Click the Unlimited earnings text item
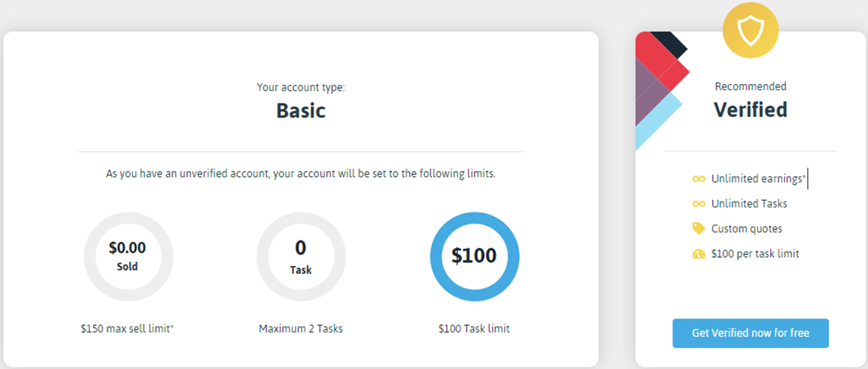868x369 pixels. pos(758,179)
